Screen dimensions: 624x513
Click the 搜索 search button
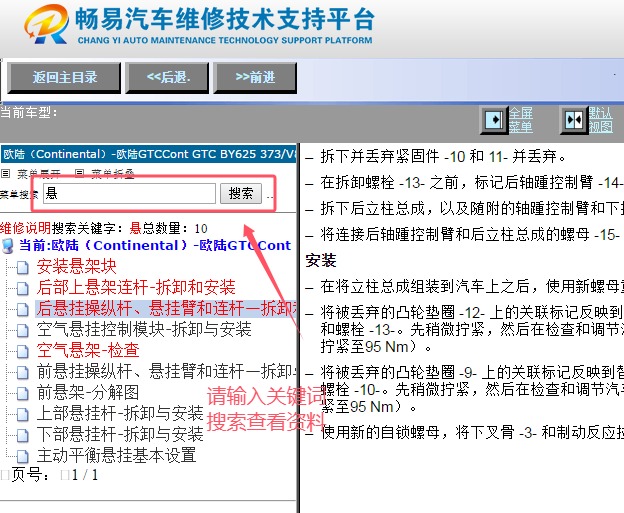point(241,194)
